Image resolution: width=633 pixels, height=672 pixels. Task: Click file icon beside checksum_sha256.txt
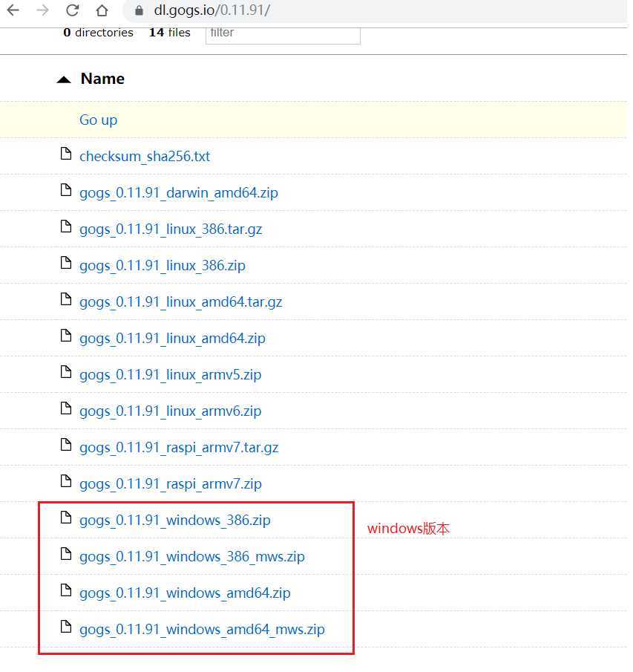(66, 154)
